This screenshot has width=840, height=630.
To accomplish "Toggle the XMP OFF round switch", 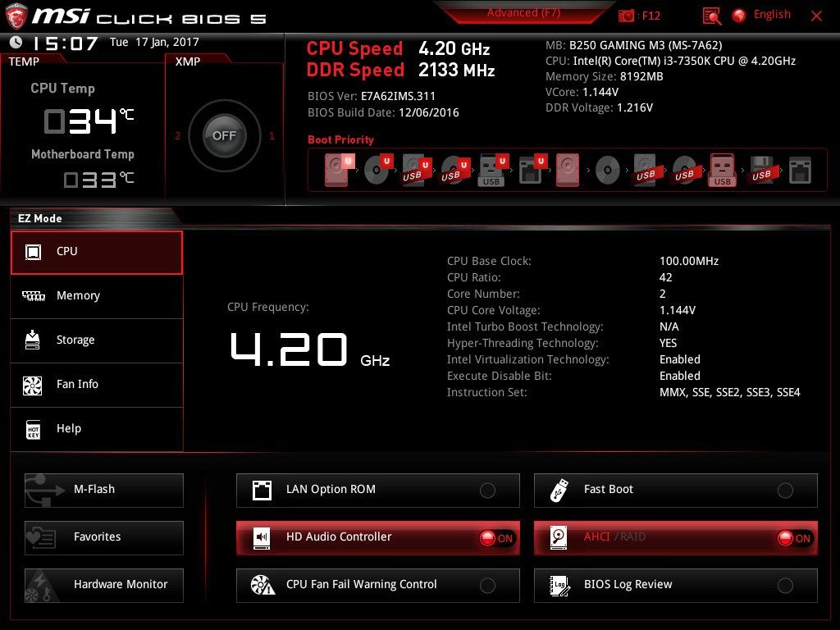I will [225, 135].
